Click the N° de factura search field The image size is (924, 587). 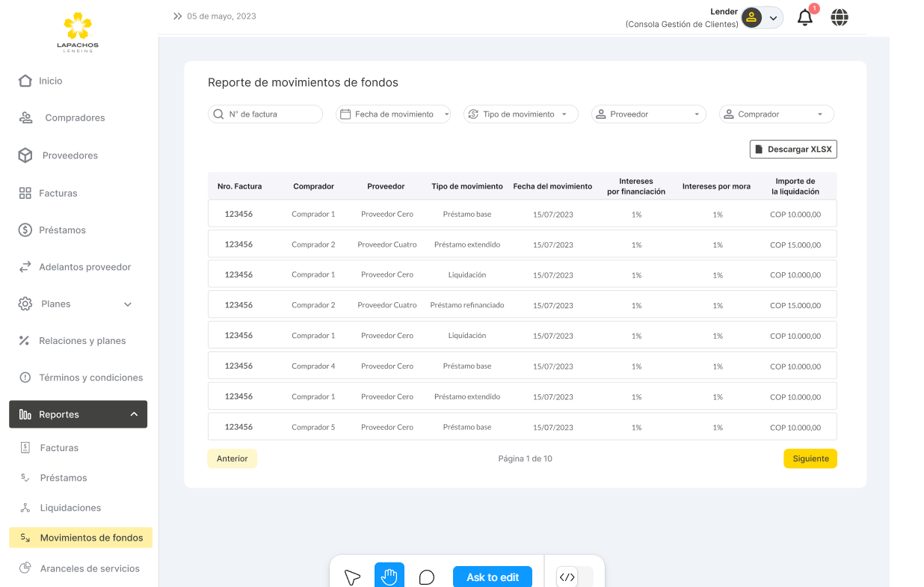tap(265, 114)
